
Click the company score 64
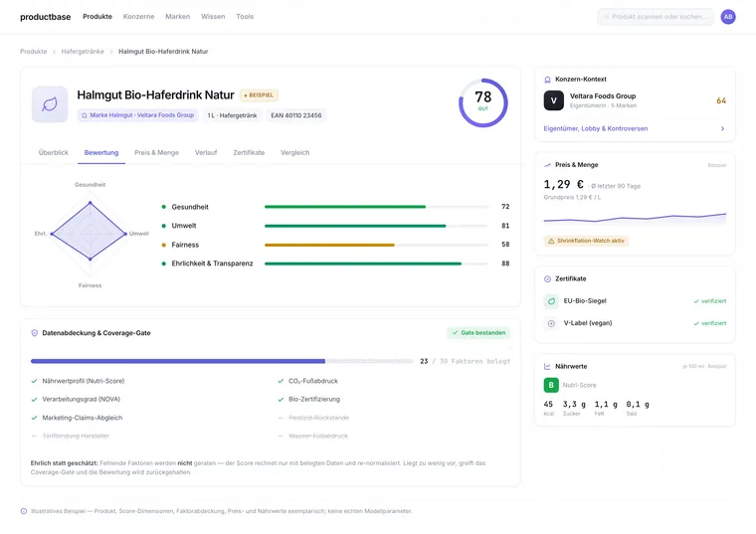(721, 100)
